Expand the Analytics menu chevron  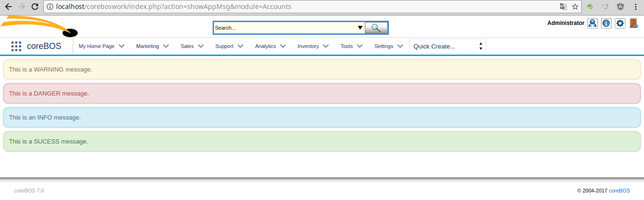[x=283, y=46]
